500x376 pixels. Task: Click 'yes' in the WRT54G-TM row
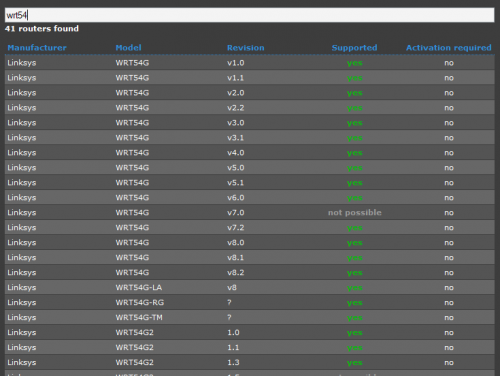point(354,318)
